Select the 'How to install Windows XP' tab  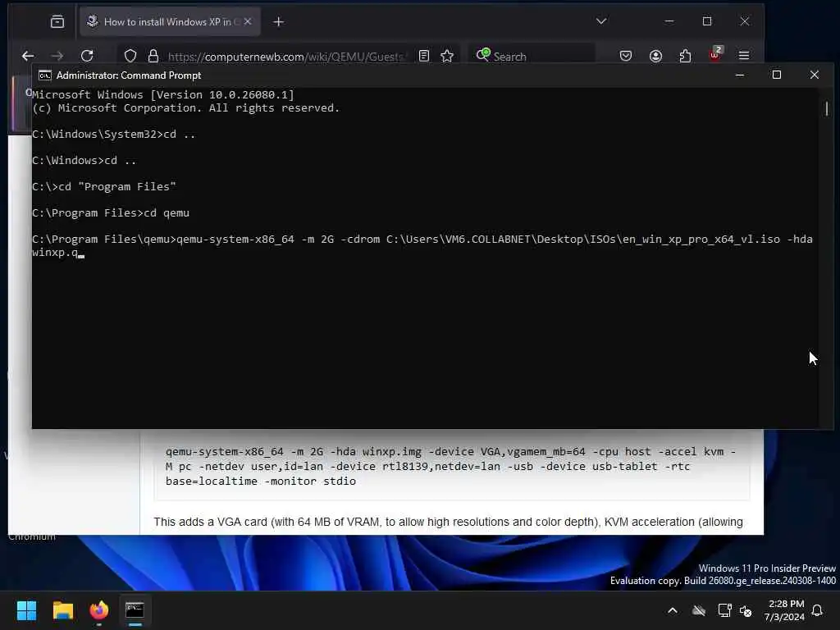click(169, 21)
